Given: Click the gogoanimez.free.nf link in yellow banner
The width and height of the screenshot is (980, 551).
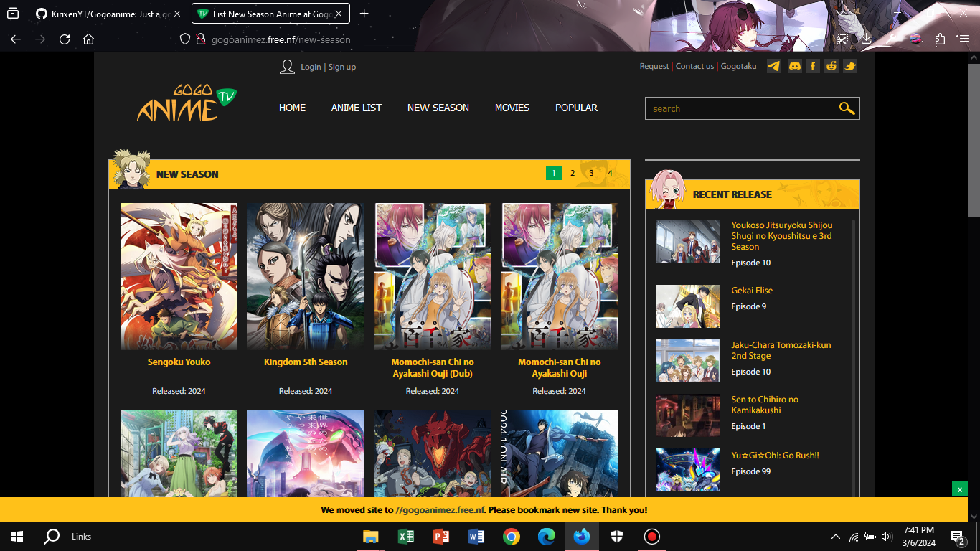Looking at the screenshot, I should 440,510.
